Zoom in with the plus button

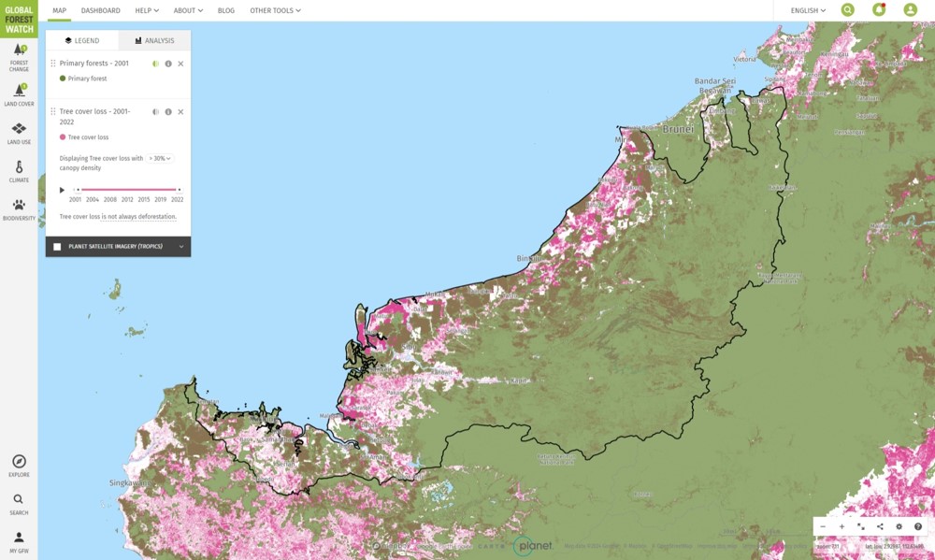point(841,526)
